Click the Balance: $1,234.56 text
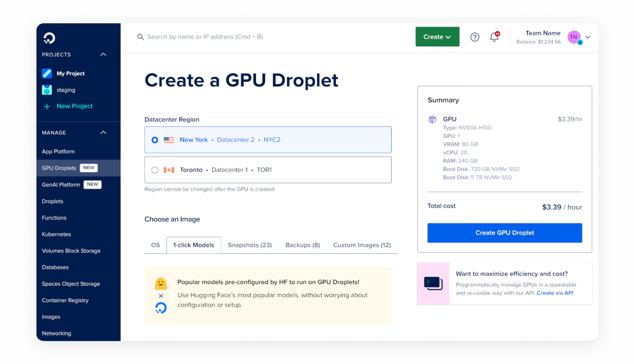 pos(539,42)
